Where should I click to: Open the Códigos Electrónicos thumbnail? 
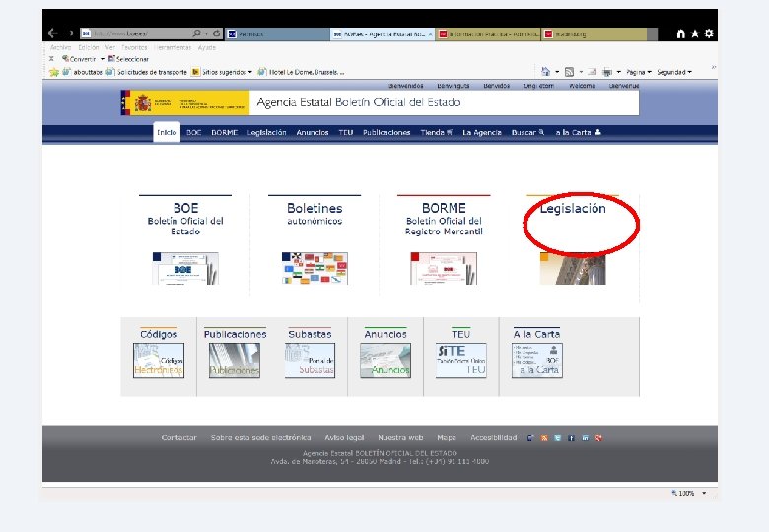pos(159,361)
